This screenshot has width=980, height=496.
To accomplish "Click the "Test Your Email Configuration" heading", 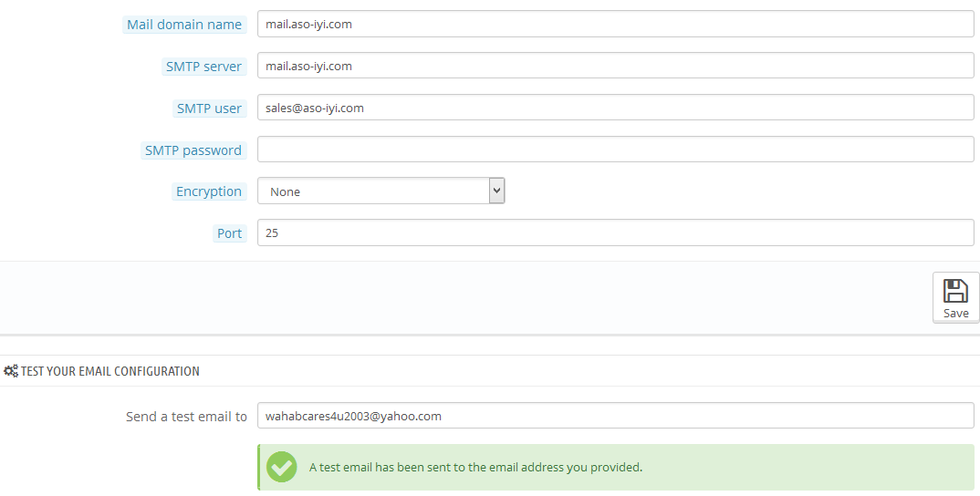I will (109, 371).
